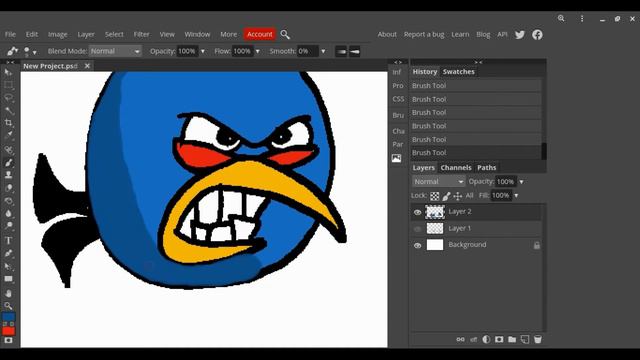
Task: Select the Eraser tool
Action: 8,188
